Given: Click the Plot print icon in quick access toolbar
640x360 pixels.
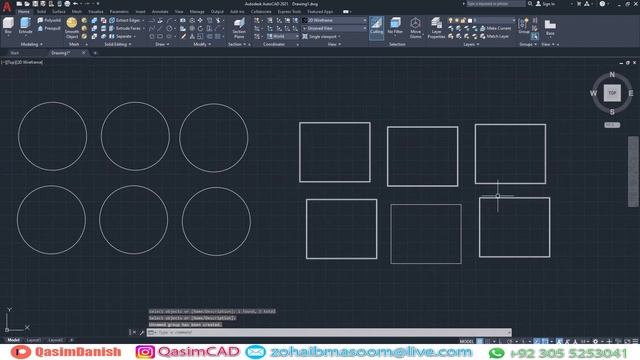Looking at the screenshot, I should point(67,4).
